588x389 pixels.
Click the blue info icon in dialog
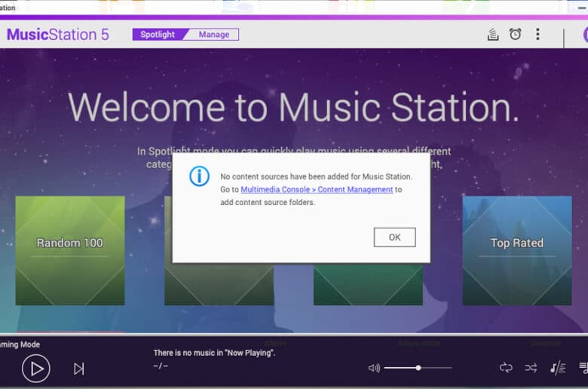199,176
